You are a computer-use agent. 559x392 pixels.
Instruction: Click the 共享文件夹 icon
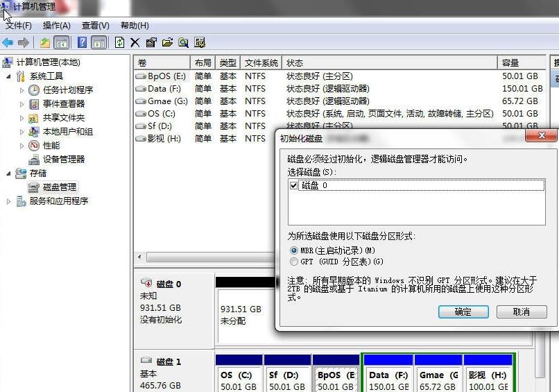[x=33, y=118]
